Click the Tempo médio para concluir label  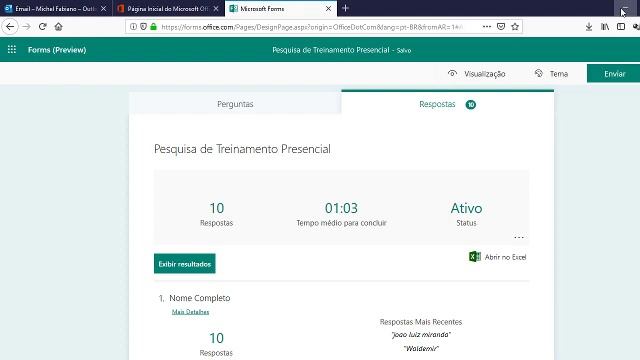[x=341, y=223]
